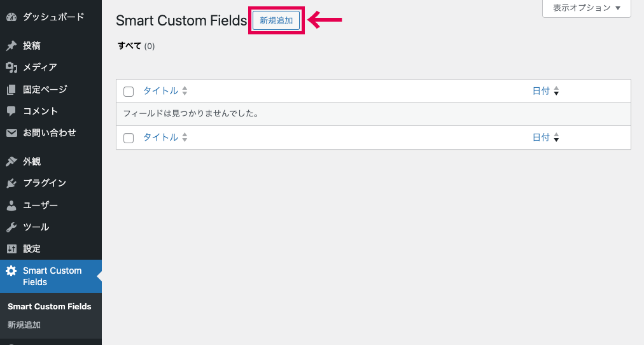Click the Dashboard gauge icon
This screenshot has width=644, height=345.
tap(11, 17)
